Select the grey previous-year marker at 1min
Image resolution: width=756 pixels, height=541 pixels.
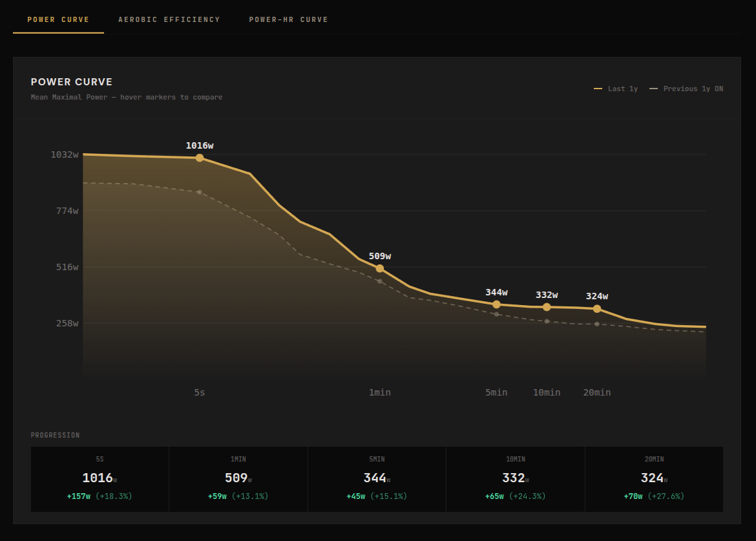tap(380, 281)
